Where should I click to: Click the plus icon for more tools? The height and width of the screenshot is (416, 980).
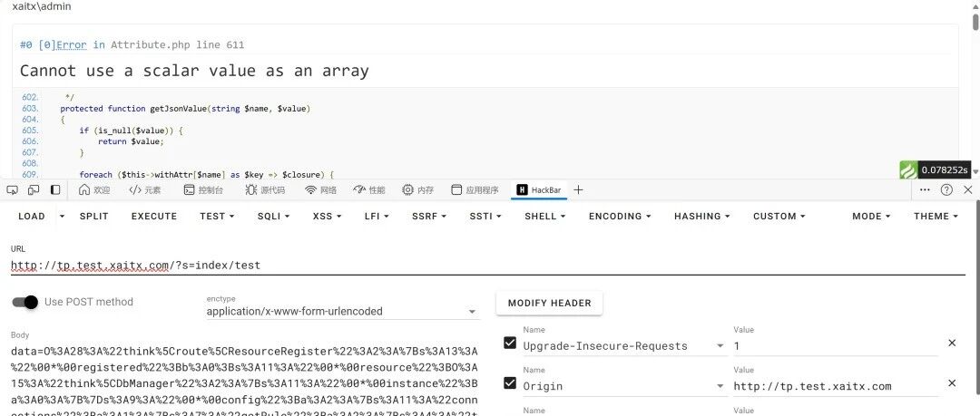[x=578, y=190]
